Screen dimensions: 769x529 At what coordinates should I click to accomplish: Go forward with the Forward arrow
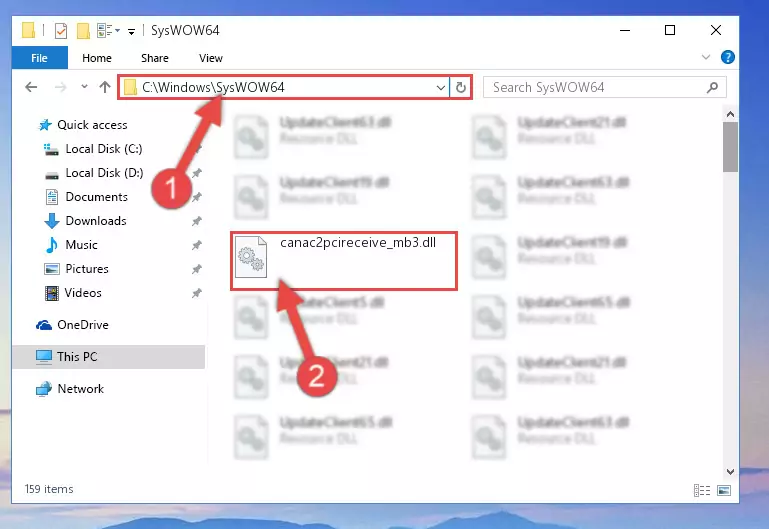(60, 87)
